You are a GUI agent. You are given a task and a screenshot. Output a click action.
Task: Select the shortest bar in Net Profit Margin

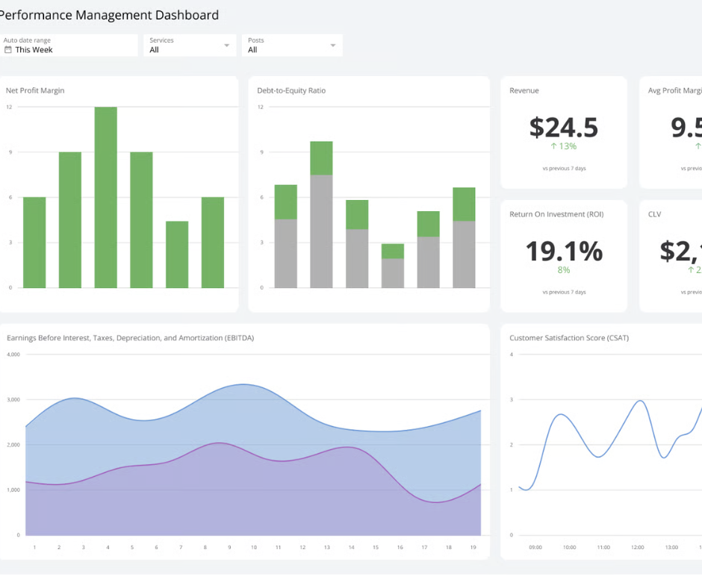[x=177, y=254]
